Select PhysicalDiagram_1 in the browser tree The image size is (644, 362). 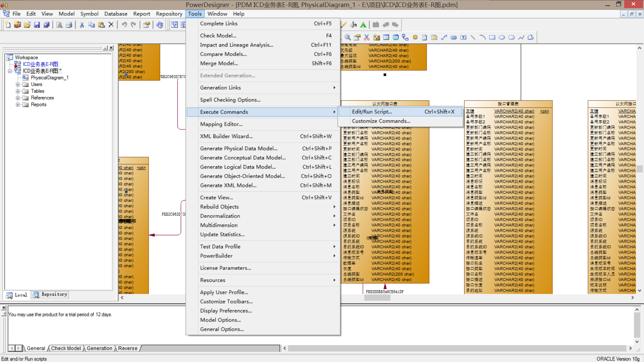click(49, 78)
